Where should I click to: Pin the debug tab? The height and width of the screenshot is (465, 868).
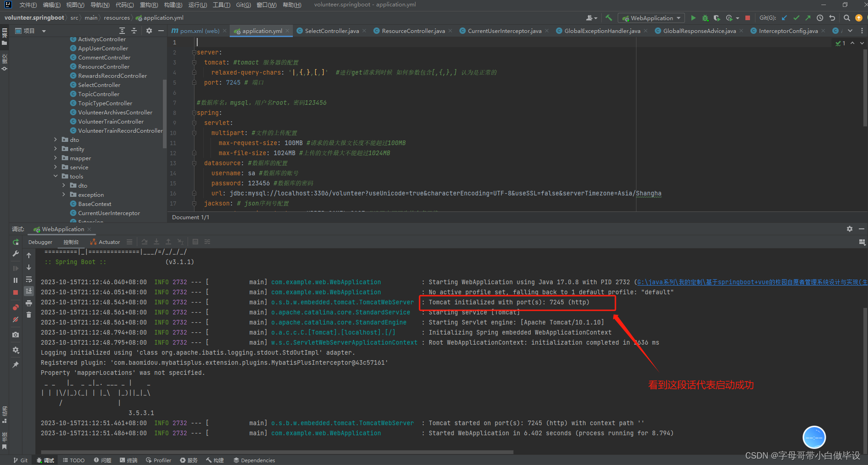click(x=16, y=365)
